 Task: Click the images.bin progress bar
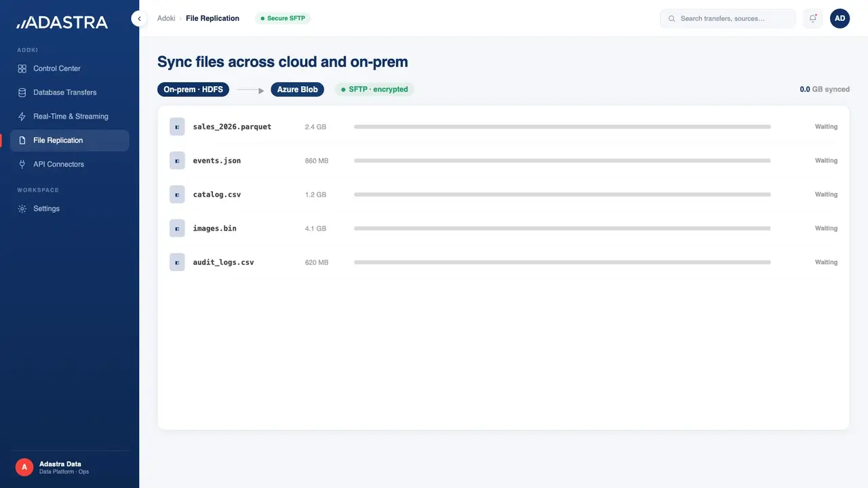(x=562, y=228)
